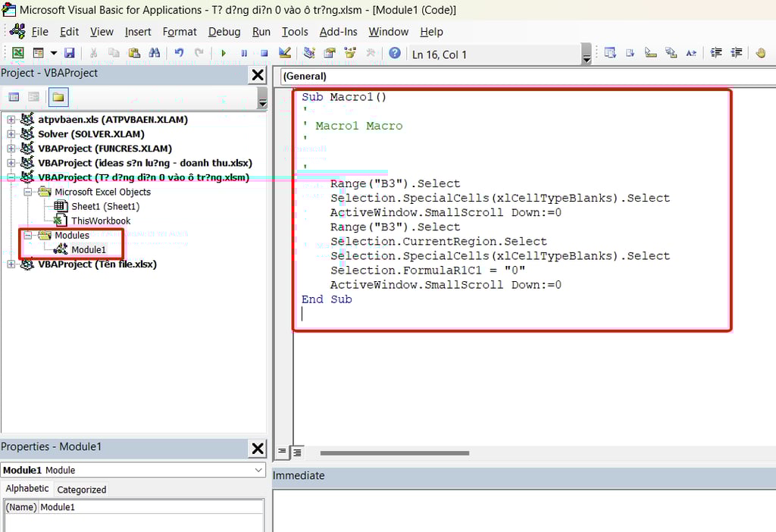Open the Object Browser toolbar icon
This screenshot has width=776, height=532.
(x=350, y=52)
